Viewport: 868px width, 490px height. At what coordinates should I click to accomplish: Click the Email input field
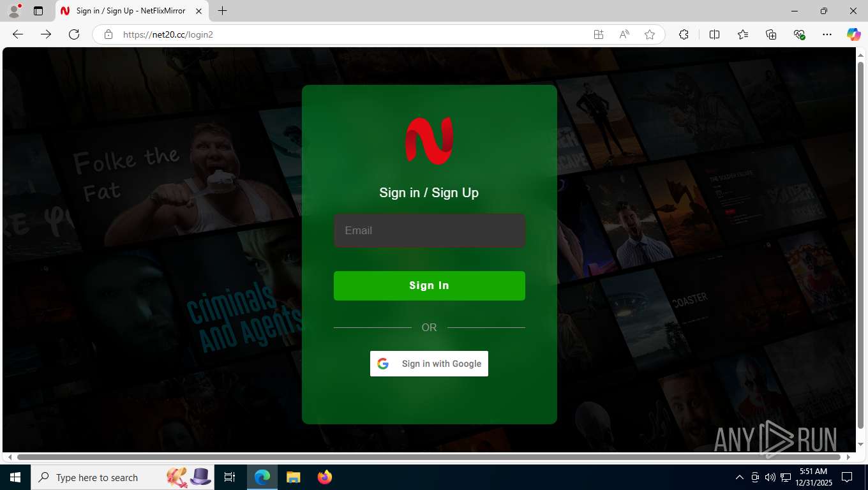click(430, 230)
